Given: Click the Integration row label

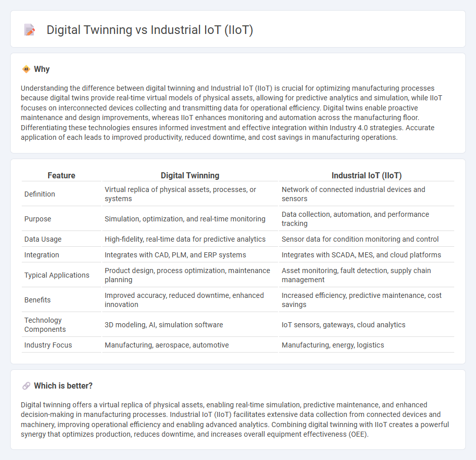Looking at the screenshot, I should pyautogui.click(x=42, y=255).
